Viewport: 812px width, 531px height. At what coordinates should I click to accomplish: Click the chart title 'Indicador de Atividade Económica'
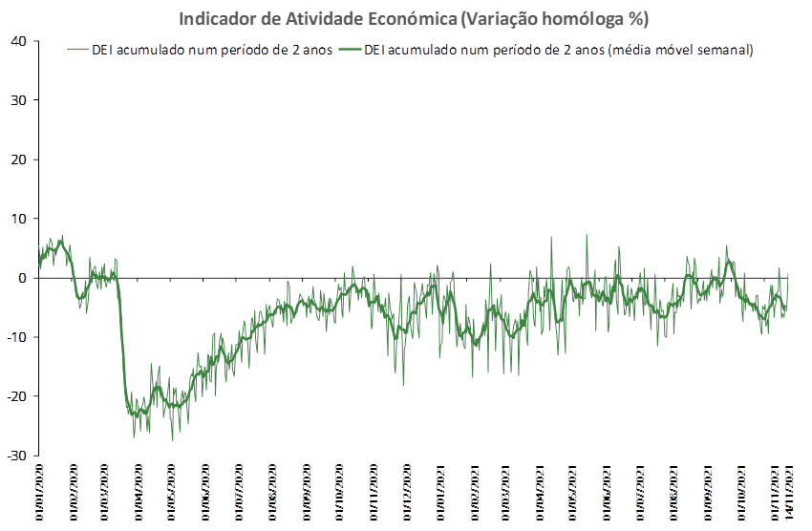(414, 19)
